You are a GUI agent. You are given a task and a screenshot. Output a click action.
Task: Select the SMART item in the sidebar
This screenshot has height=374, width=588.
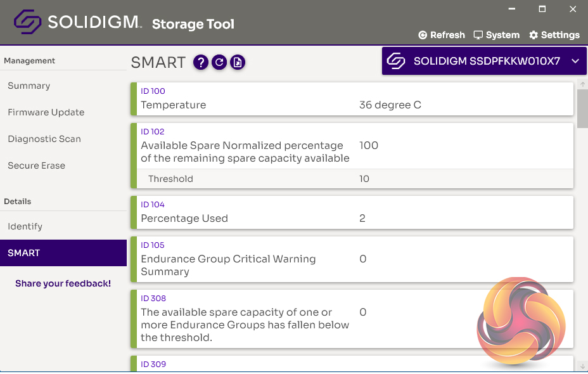click(x=24, y=253)
